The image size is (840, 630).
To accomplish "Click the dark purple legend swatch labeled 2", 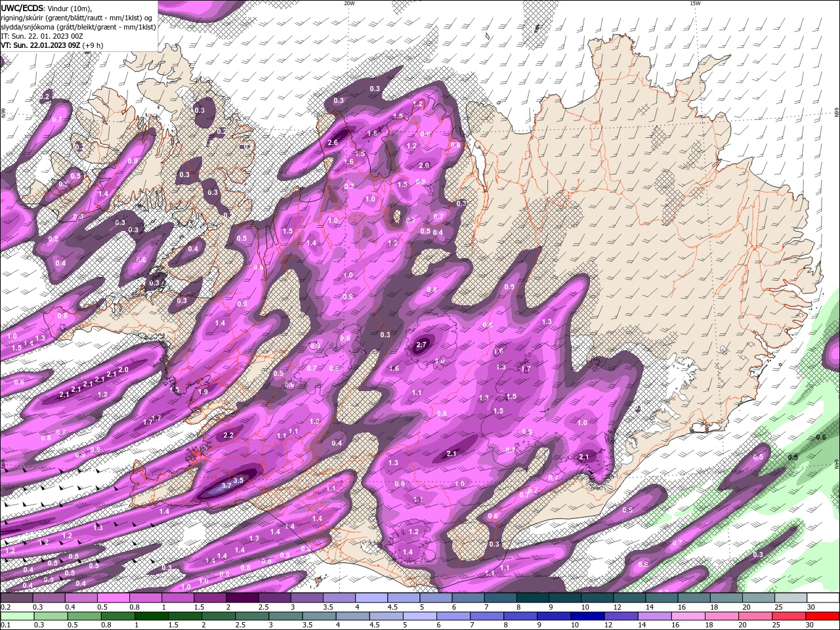I will [x=241, y=598].
